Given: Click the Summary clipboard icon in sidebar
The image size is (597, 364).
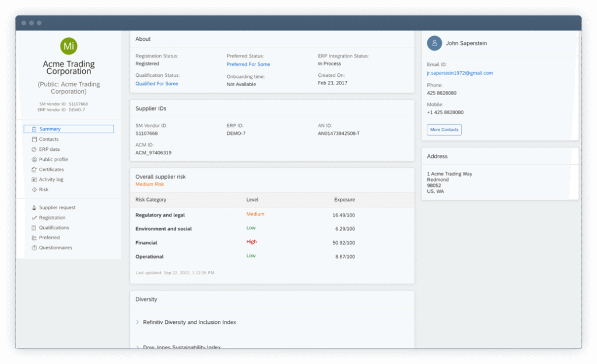Looking at the screenshot, I should [34, 129].
